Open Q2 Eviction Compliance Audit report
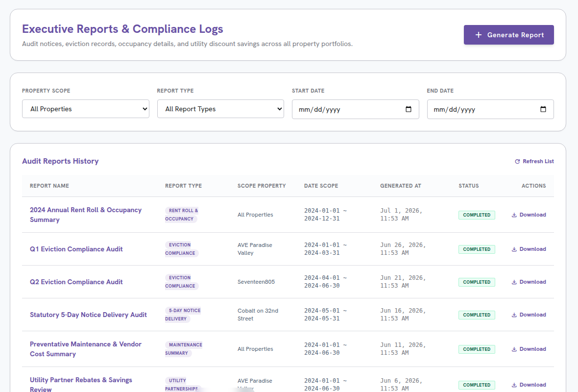The image size is (578, 392). (76, 282)
